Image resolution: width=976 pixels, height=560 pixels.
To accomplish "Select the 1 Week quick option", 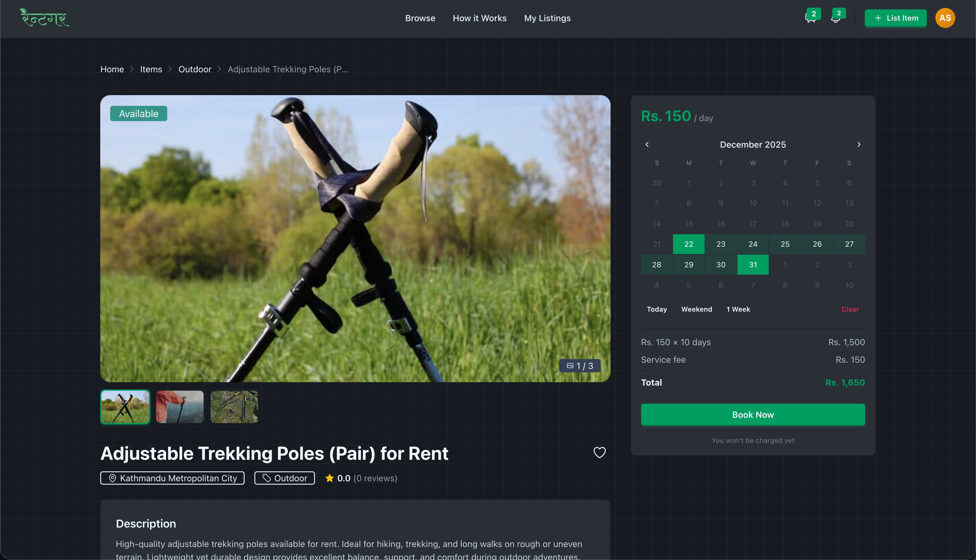I will point(738,309).
